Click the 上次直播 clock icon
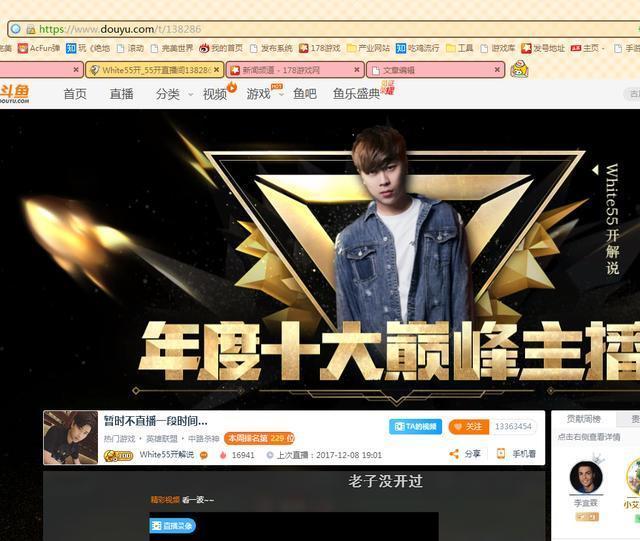The height and width of the screenshot is (541, 640). [270, 455]
